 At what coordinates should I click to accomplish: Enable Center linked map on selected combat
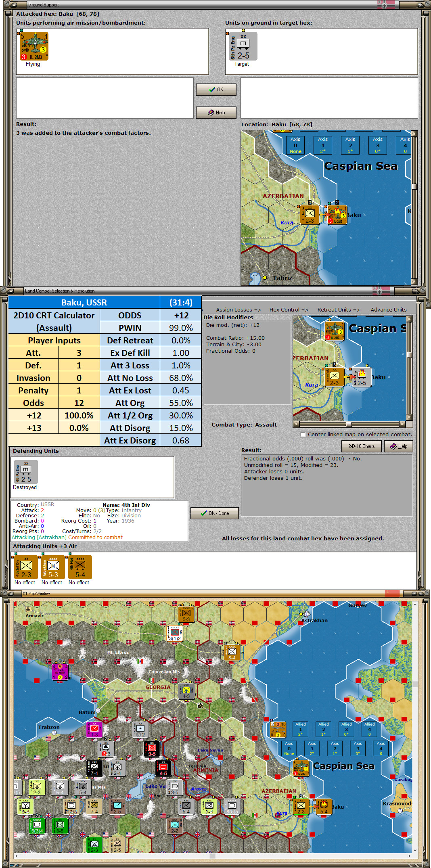[303, 435]
